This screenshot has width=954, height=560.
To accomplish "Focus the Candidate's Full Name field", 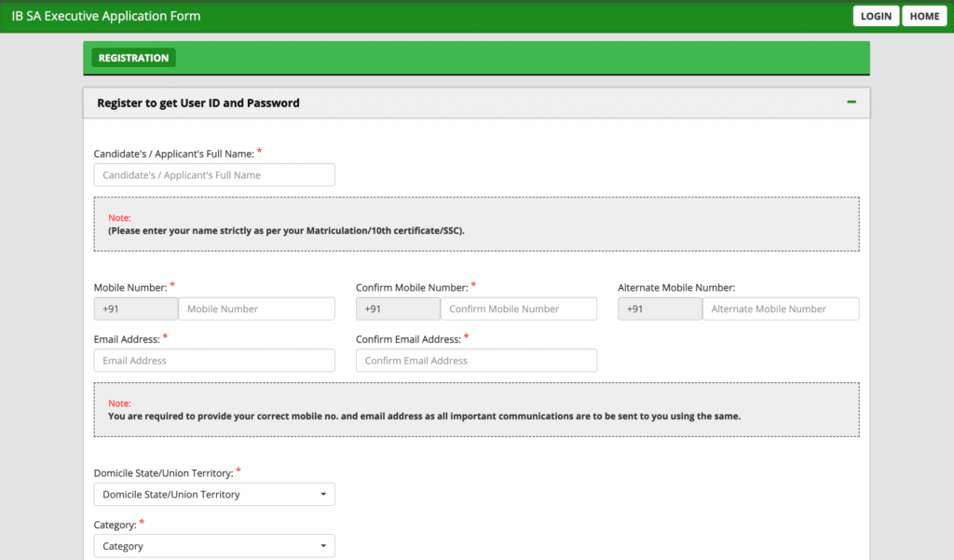I will pos(214,175).
